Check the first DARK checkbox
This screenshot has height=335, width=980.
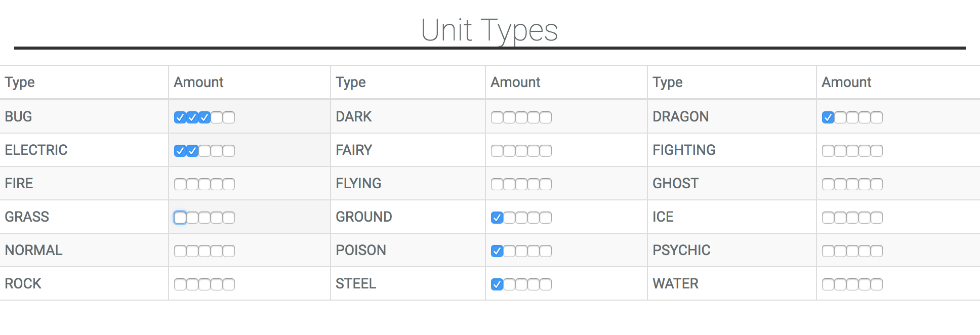pyautogui.click(x=497, y=117)
